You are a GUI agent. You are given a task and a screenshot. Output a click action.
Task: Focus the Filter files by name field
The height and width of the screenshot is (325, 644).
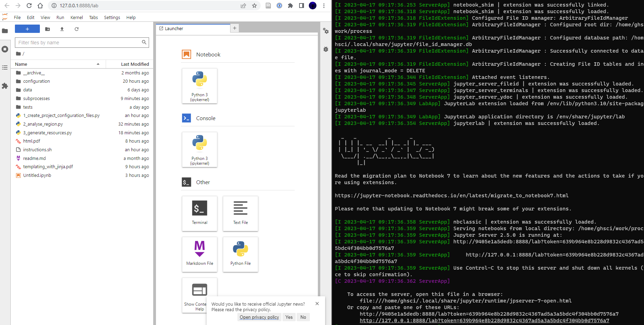point(82,43)
